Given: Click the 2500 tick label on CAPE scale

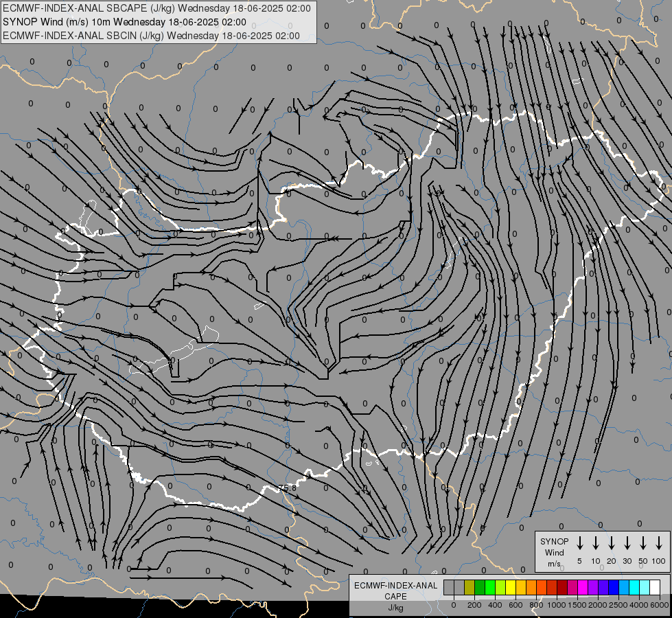Looking at the screenshot, I should click(x=618, y=605).
